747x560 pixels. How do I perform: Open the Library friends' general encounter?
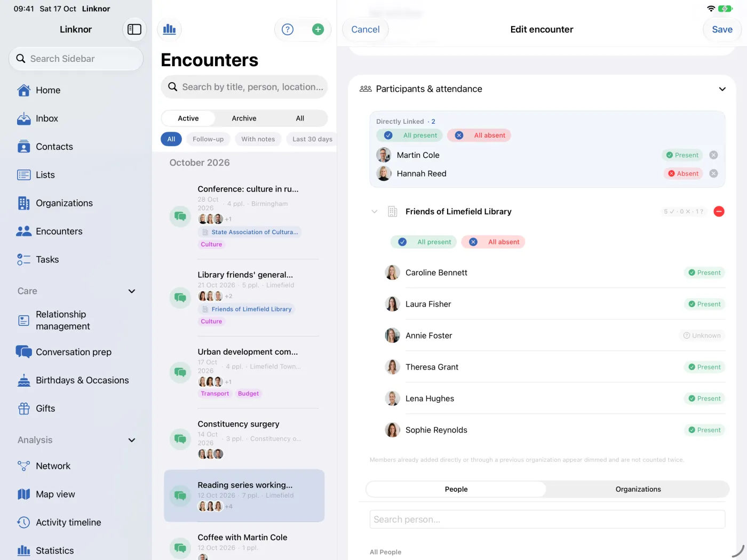(x=244, y=298)
